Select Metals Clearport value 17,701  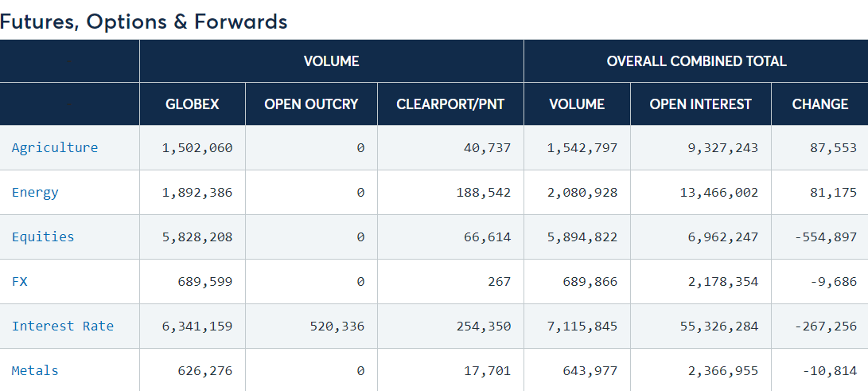click(488, 371)
